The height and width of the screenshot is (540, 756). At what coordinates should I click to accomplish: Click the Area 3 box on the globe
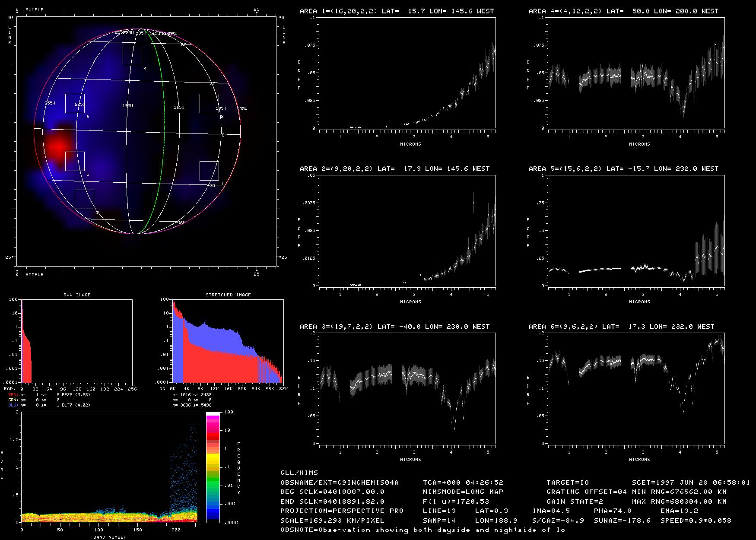[84, 199]
